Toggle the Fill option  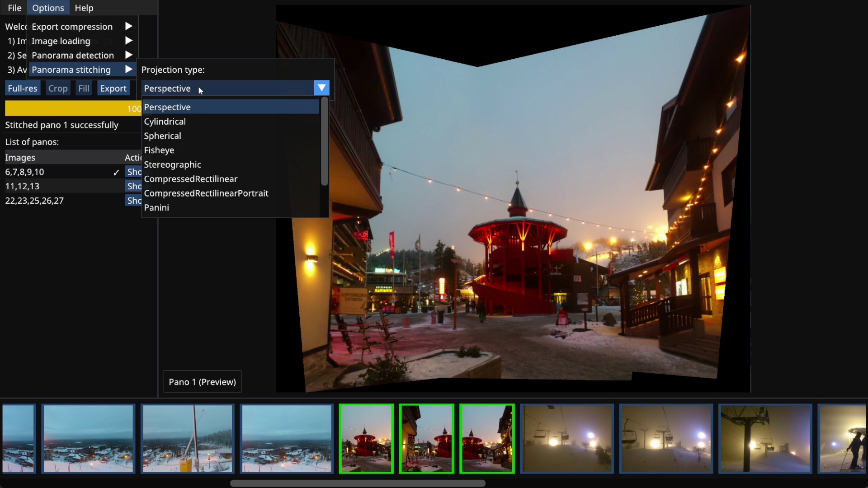(x=84, y=89)
